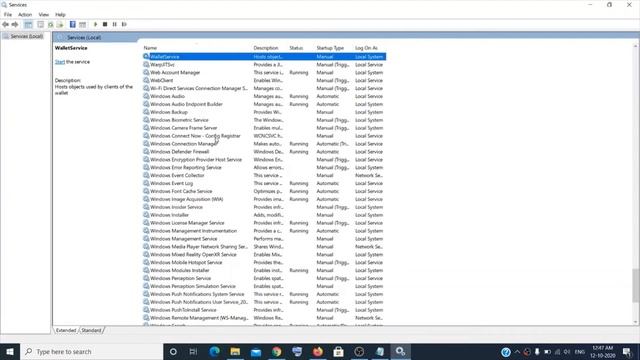Select the Windows Audio service
This screenshot has height=360, width=640.
[264, 96]
